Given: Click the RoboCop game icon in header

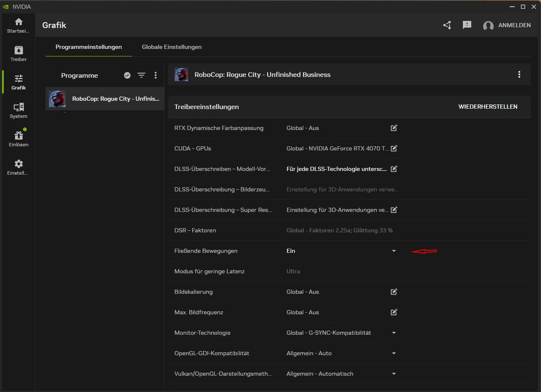Looking at the screenshot, I should pyautogui.click(x=181, y=74).
